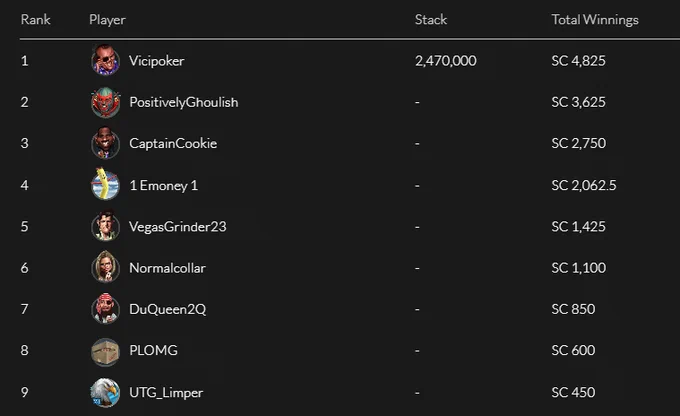The width and height of the screenshot is (680, 416).
Task: Click the VegasGrinder23 player name
Action: 178,226
